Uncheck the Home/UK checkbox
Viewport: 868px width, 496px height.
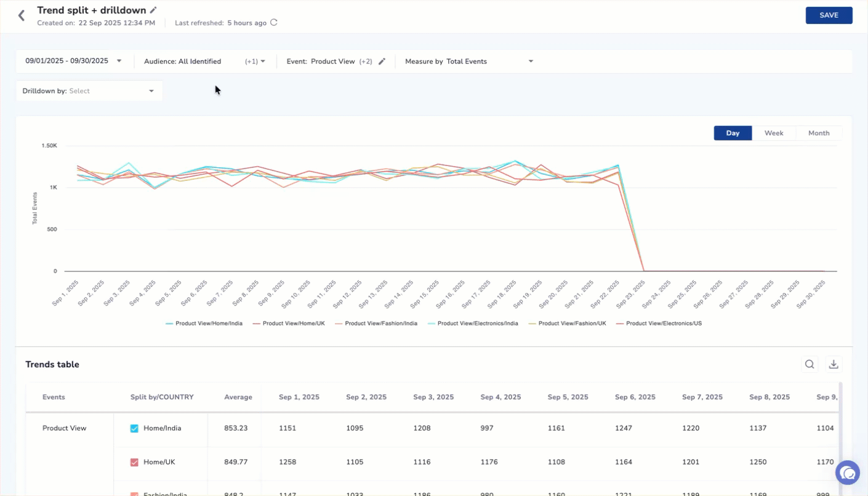coord(134,462)
